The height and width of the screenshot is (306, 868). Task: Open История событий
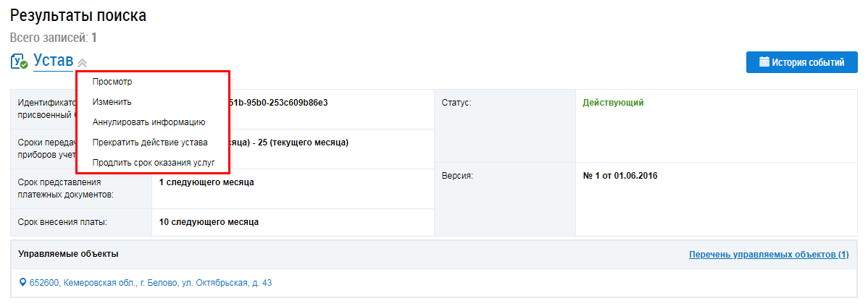tap(801, 62)
